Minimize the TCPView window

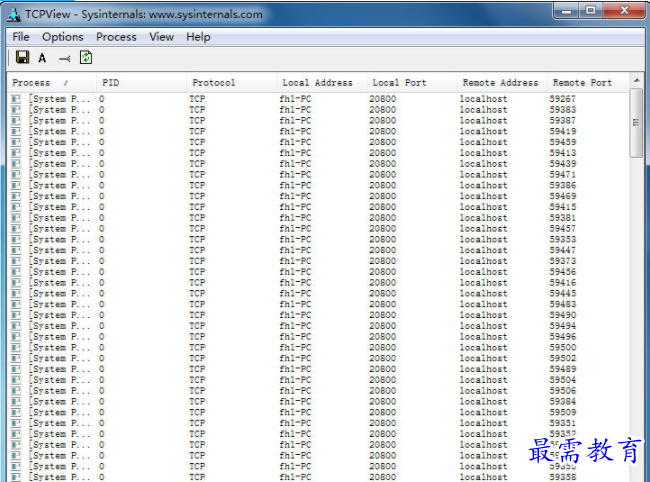click(566, 10)
